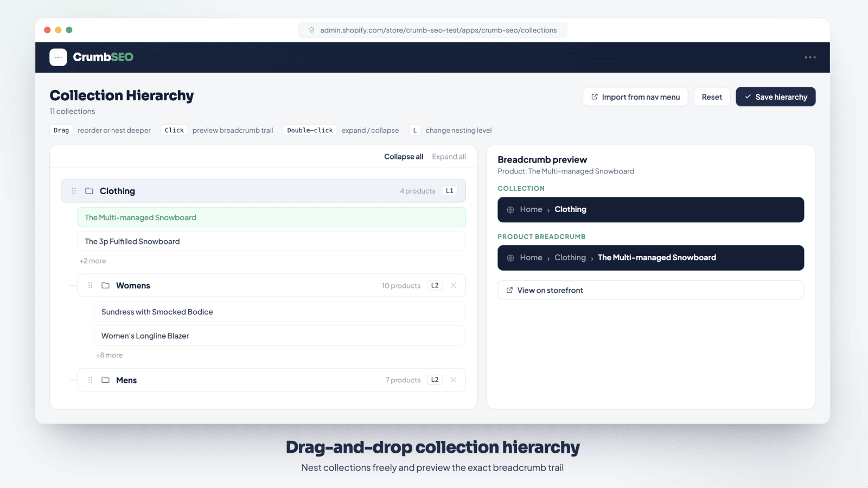The width and height of the screenshot is (868, 488).
Task: Click Clothing in the Product breadcrumb
Action: [570, 258]
